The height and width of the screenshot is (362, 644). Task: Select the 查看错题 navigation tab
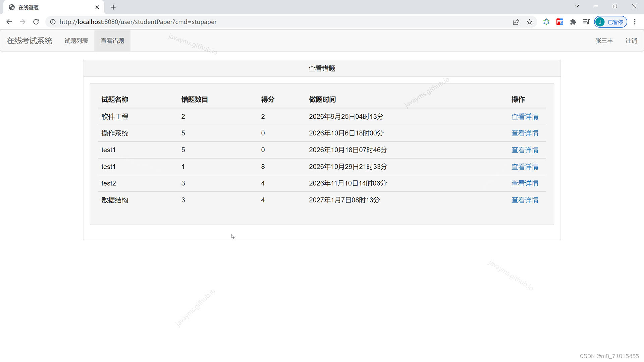click(112, 41)
